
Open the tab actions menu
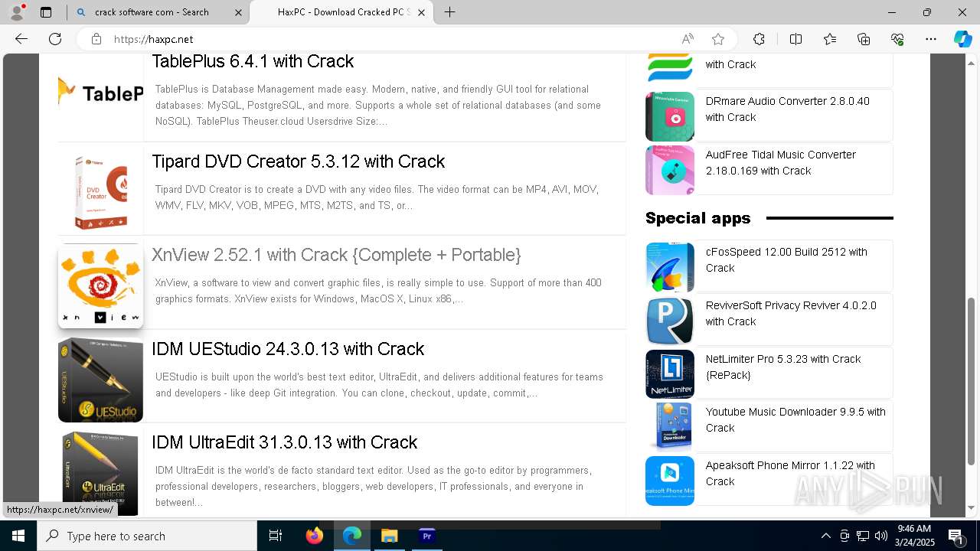pyautogui.click(x=46, y=12)
